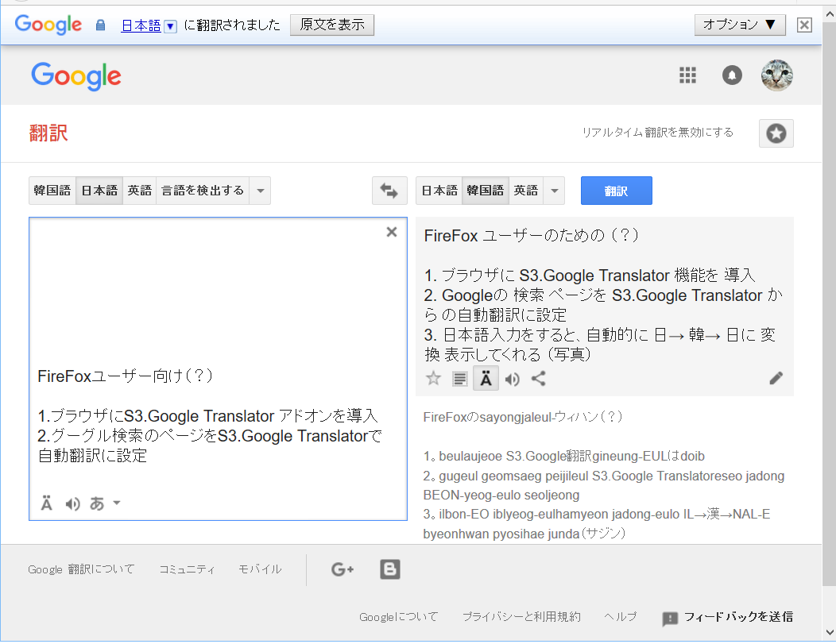
Task: Toggle romanization button in translation panel
Action: [x=486, y=379]
